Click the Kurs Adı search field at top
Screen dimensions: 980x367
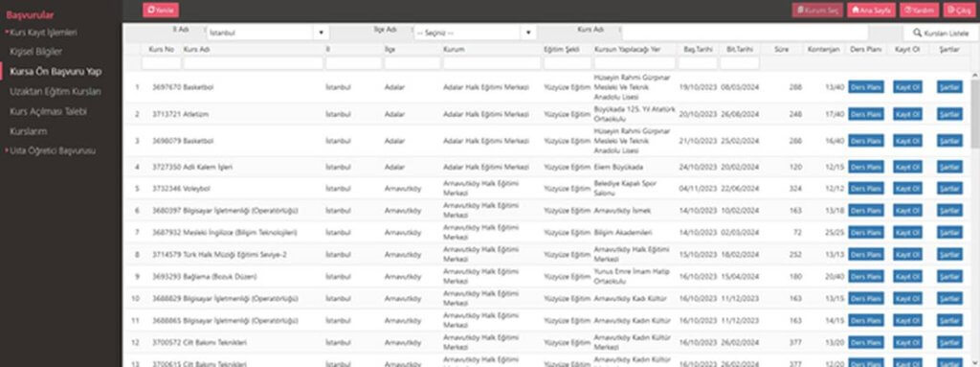(x=745, y=33)
